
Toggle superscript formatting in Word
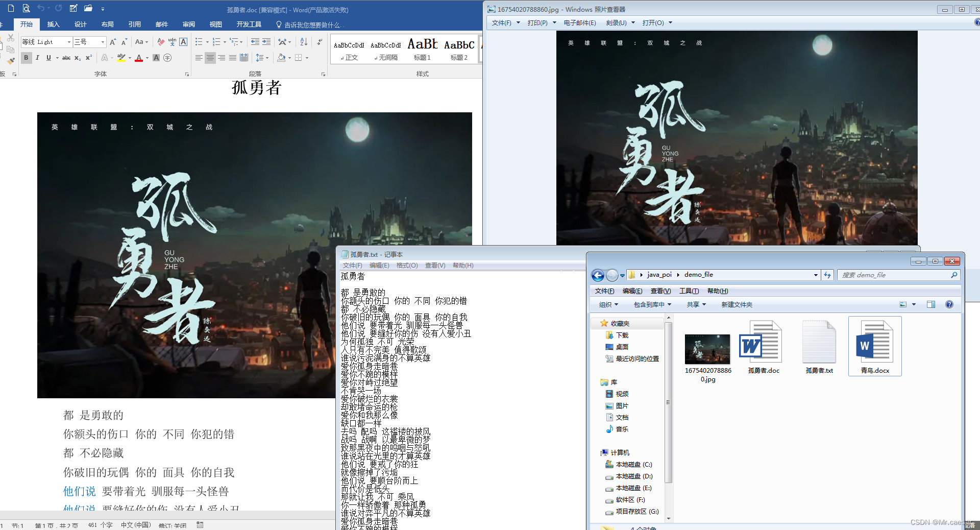pyautogui.click(x=88, y=58)
